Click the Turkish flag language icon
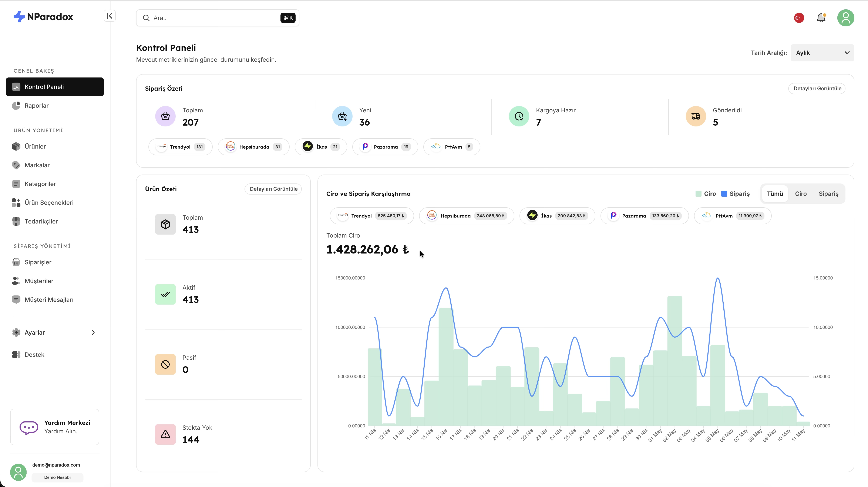 point(799,18)
